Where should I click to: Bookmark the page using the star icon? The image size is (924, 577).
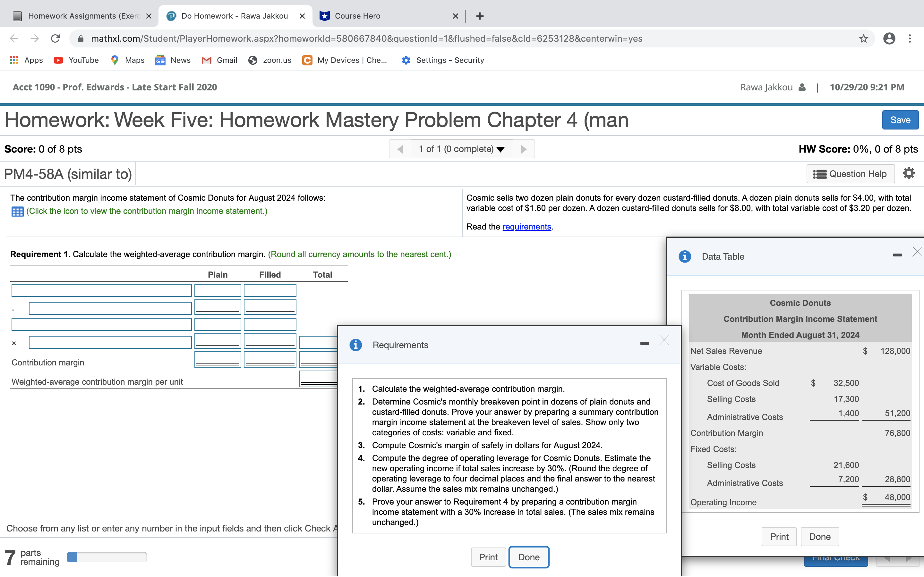click(863, 38)
